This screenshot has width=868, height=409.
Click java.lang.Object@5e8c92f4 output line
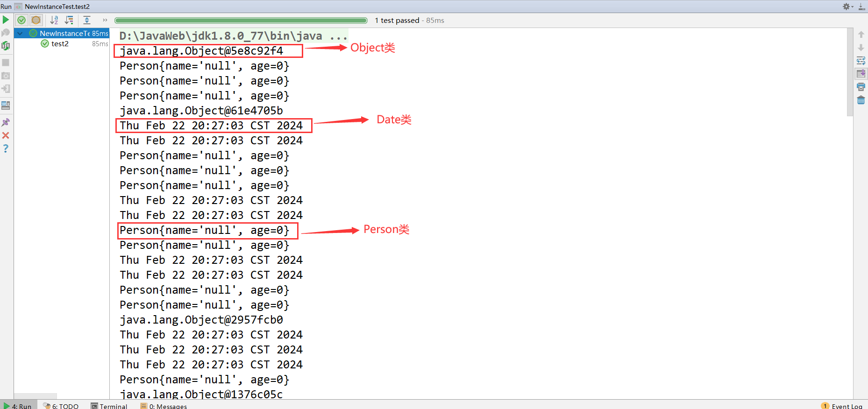point(201,51)
